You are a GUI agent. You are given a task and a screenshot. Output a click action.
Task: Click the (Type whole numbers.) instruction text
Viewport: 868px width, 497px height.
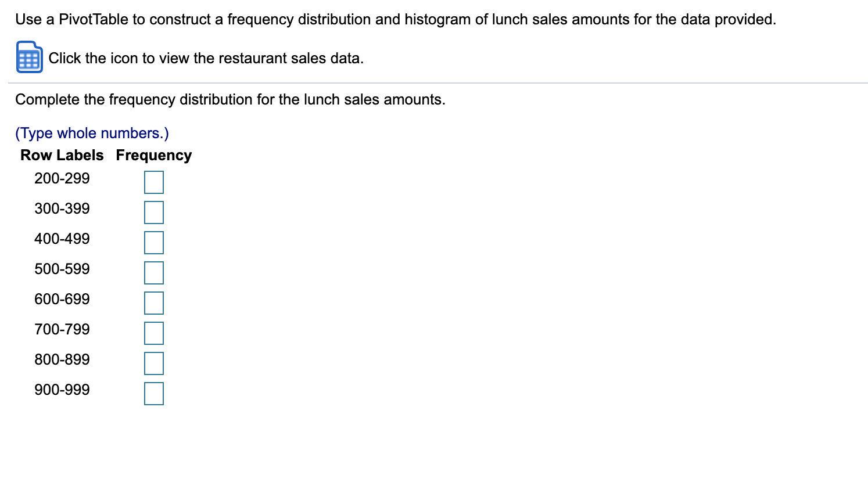[x=92, y=133]
